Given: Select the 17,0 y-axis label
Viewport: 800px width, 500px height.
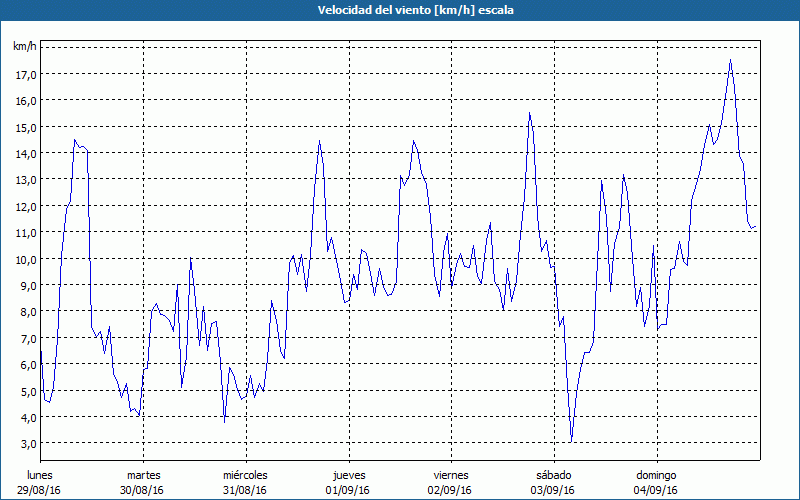Looking at the screenshot, I should pyautogui.click(x=25, y=74).
